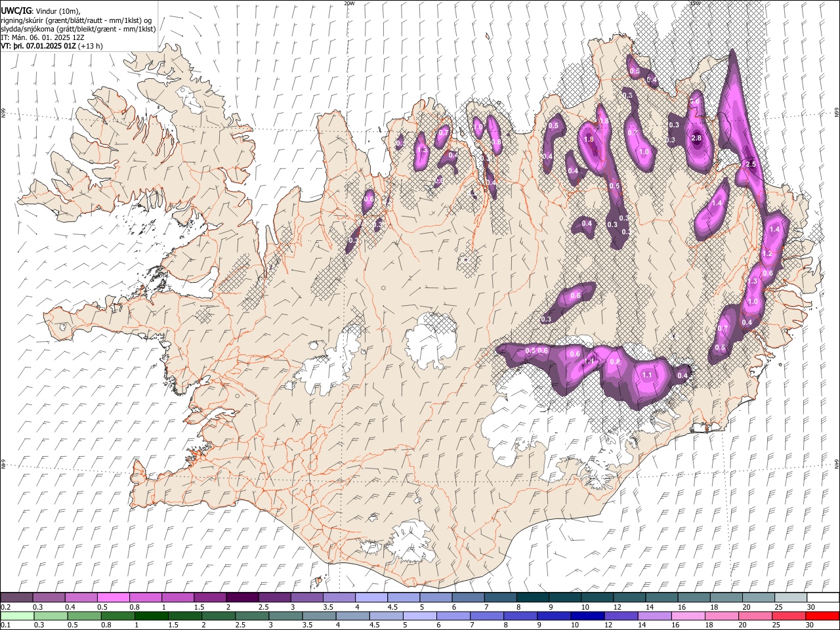The image size is (840, 630).
Task: Click the 2.5 precipitation value on the map
Action: tap(751, 164)
